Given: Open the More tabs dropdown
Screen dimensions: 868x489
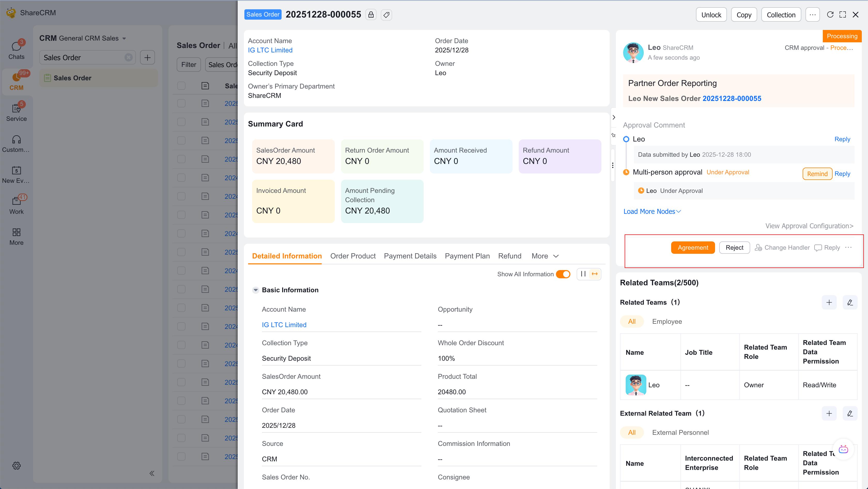Looking at the screenshot, I should [x=545, y=256].
